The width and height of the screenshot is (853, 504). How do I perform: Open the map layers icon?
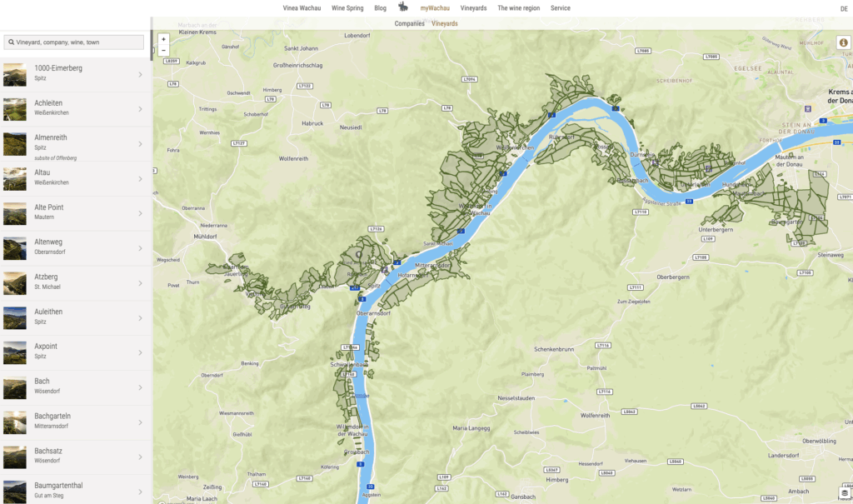(845, 493)
